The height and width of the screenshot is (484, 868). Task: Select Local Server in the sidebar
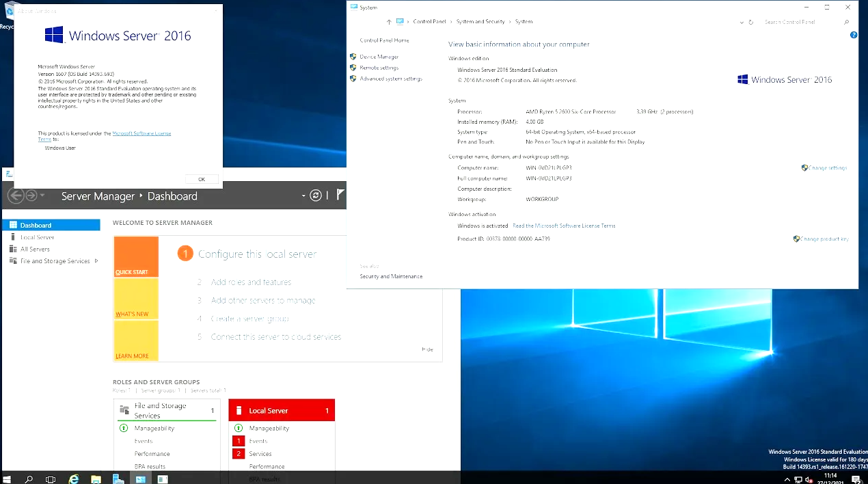click(38, 237)
